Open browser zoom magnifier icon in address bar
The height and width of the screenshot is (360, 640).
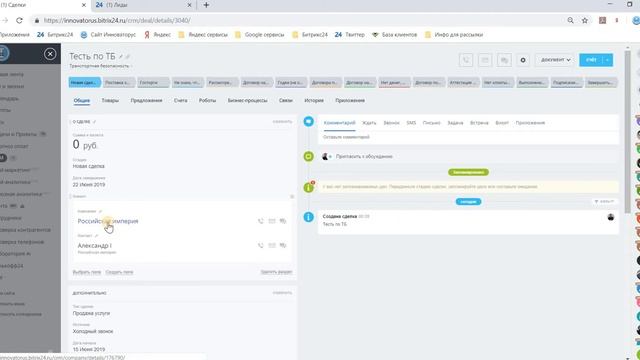[570, 20]
